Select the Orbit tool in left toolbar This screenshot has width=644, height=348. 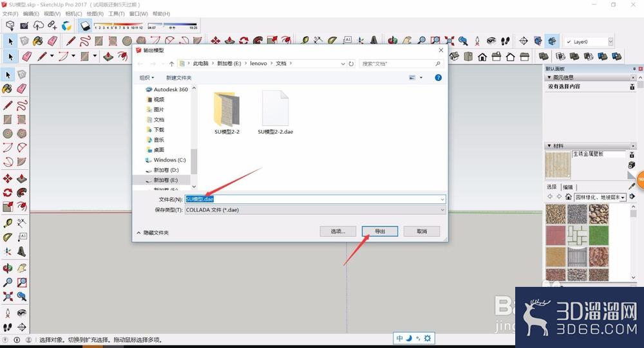7,268
